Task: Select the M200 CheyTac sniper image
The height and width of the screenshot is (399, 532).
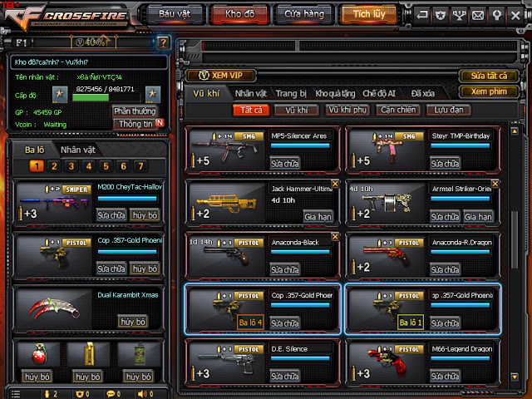Action: 54,203
